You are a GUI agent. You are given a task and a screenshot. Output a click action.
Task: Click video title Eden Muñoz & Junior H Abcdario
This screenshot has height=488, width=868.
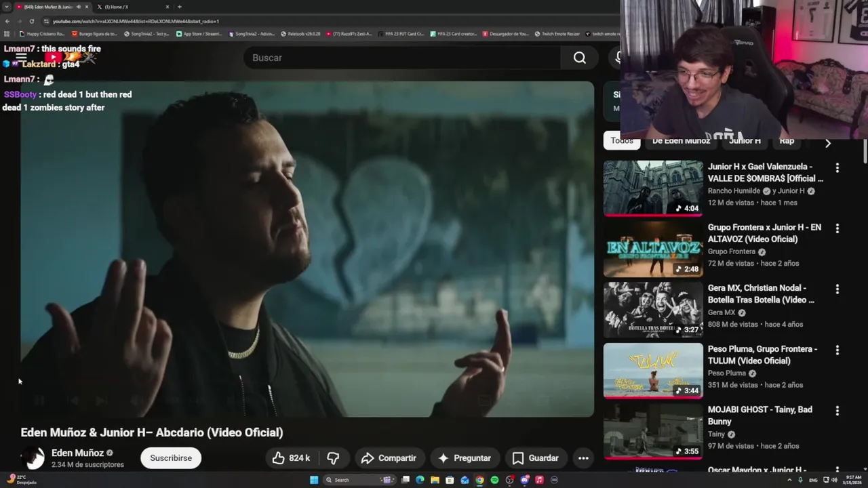point(152,432)
